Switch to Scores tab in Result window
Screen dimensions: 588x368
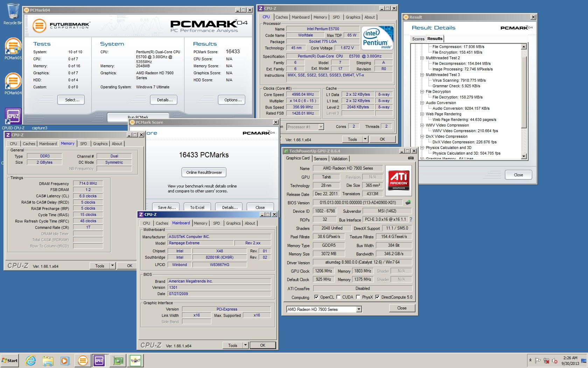[x=418, y=39]
